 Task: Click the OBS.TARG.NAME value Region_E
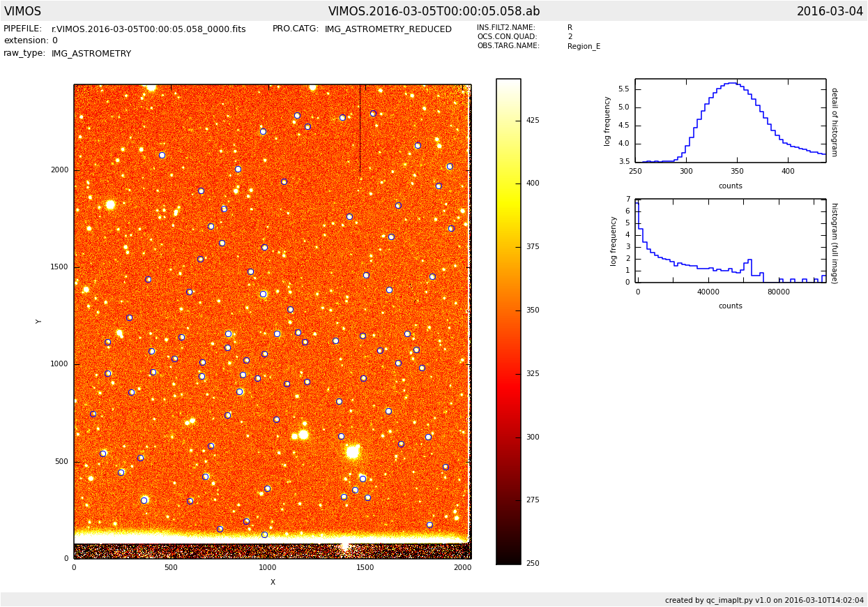[584, 47]
